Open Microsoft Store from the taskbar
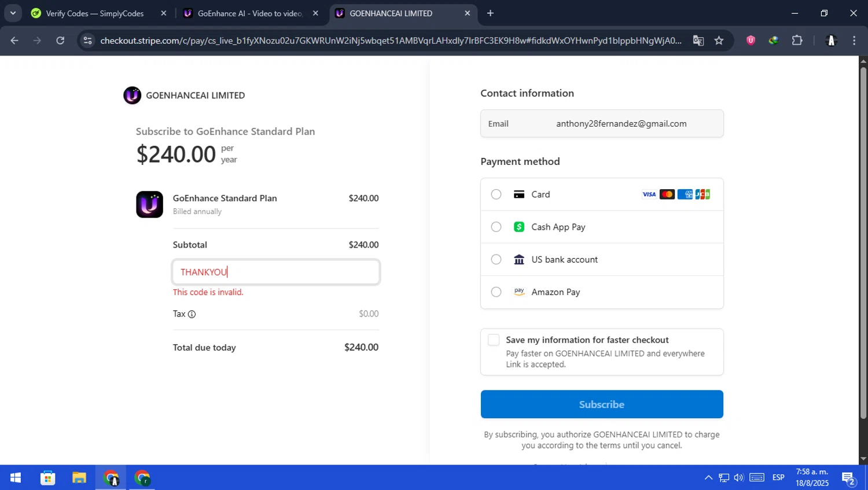This screenshot has width=868, height=490. coord(47,478)
